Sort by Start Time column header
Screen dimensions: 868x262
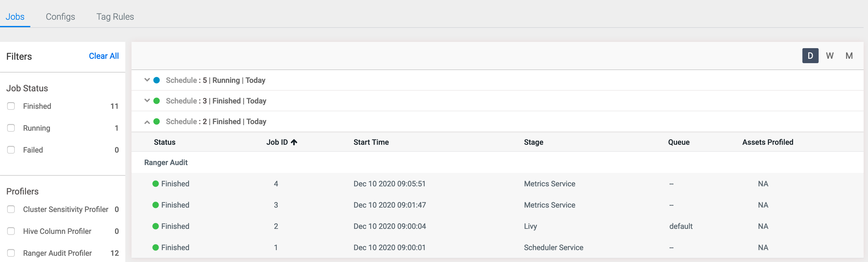click(371, 142)
